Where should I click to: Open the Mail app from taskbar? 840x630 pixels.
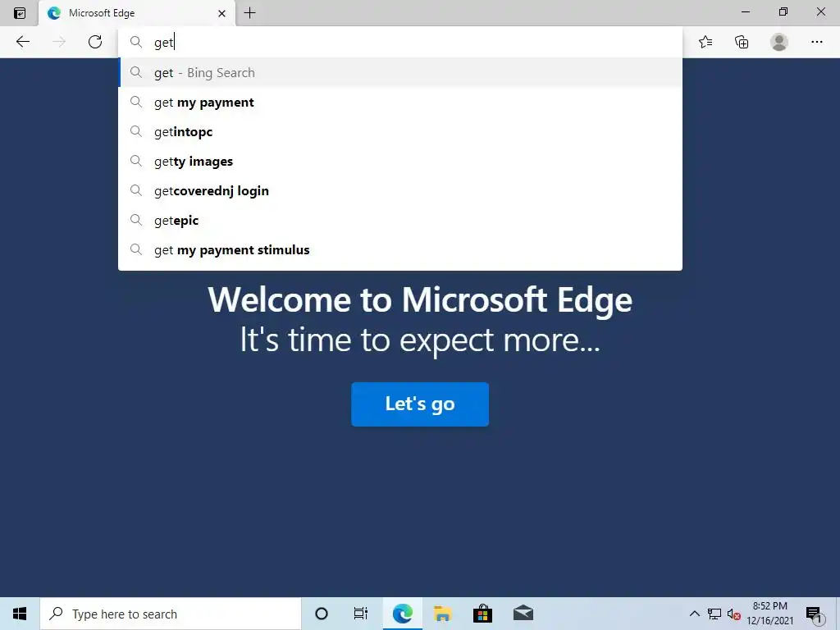coord(523,614)
